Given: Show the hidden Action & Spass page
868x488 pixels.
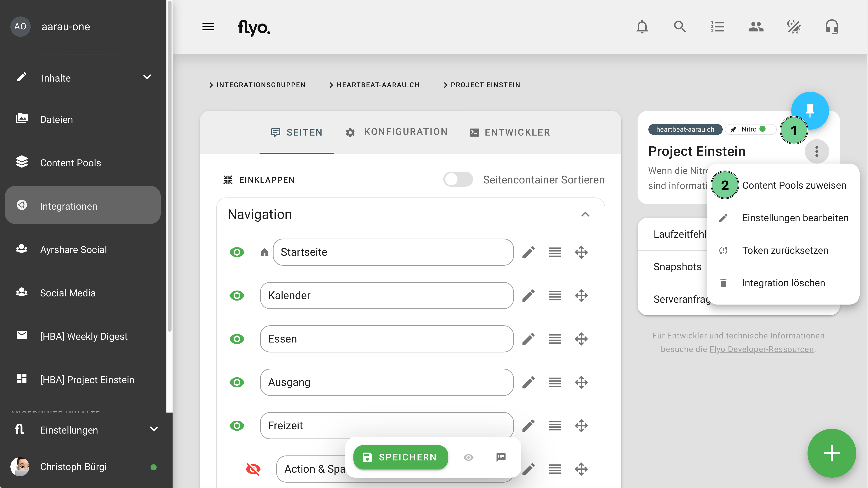Looking at the screenshot, I should click(253, 469).
